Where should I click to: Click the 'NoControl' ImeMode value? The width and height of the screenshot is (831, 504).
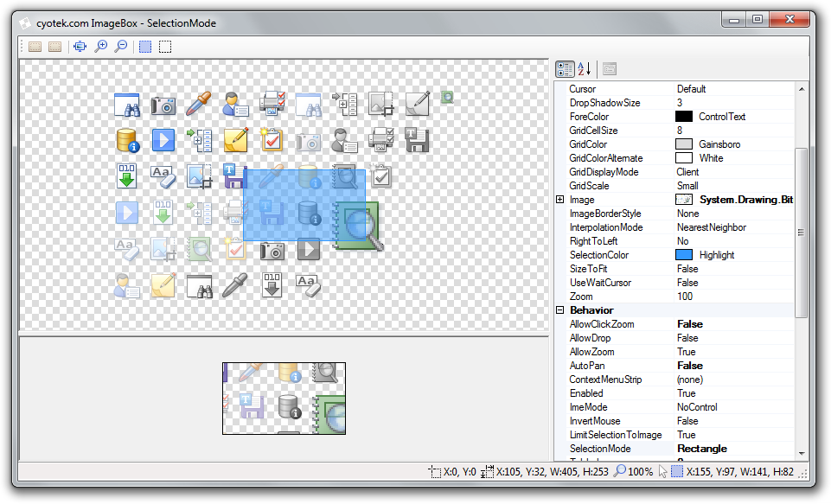point(697,407)
